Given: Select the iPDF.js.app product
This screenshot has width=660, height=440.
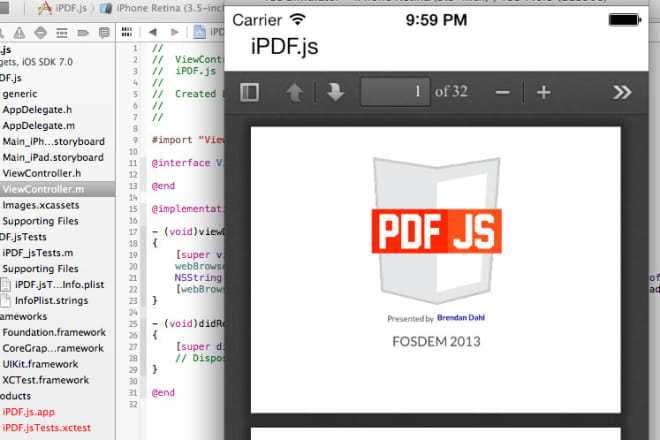Looking at the screenshot, I should [29, 412].
